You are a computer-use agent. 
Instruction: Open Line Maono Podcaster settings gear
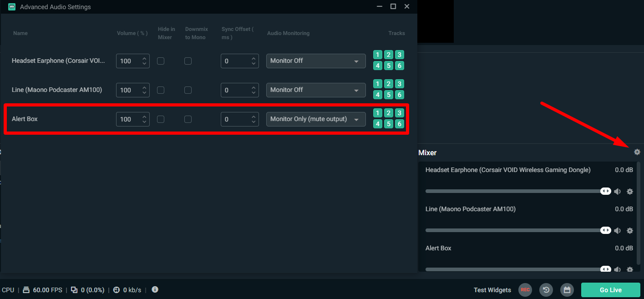[x=630, y=231]
